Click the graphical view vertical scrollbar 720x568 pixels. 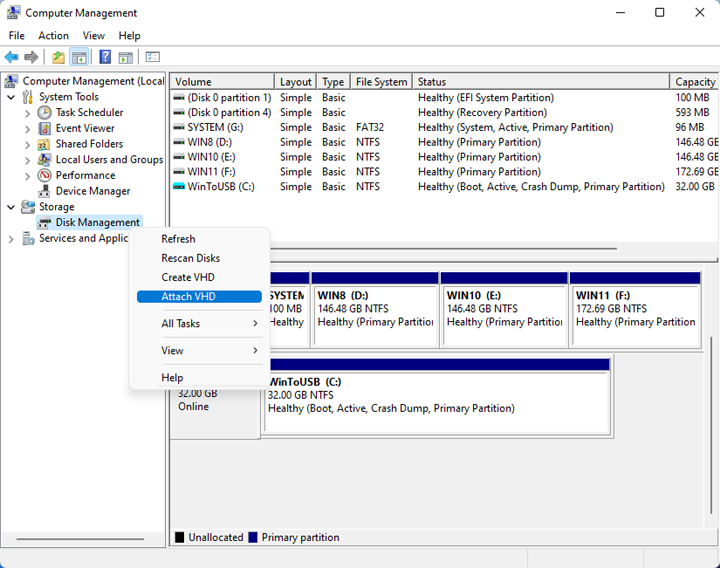(x=711, y=425)
